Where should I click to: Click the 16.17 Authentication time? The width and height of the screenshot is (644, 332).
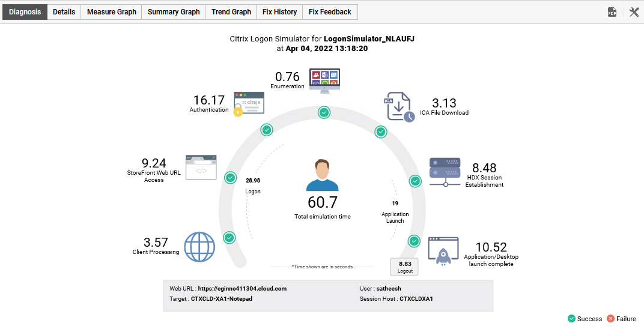point(209,100)
